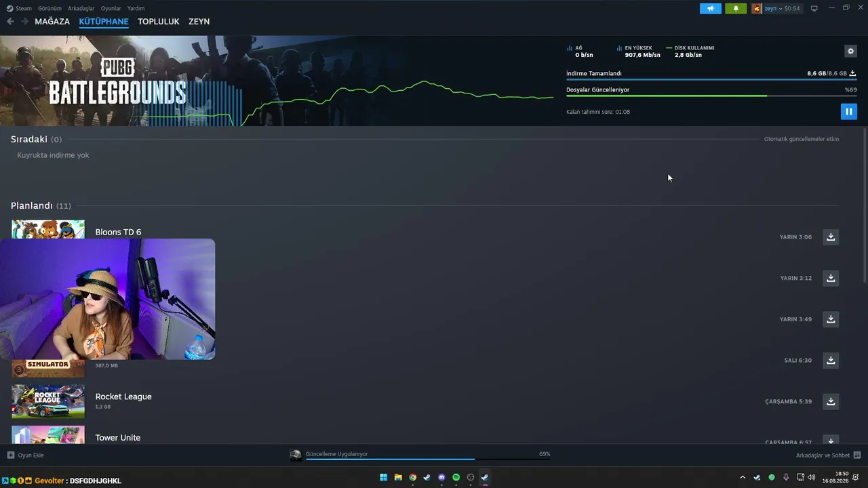Click the Bloons TD 6 title
868x488 pixels.
(x=118, y=232)
